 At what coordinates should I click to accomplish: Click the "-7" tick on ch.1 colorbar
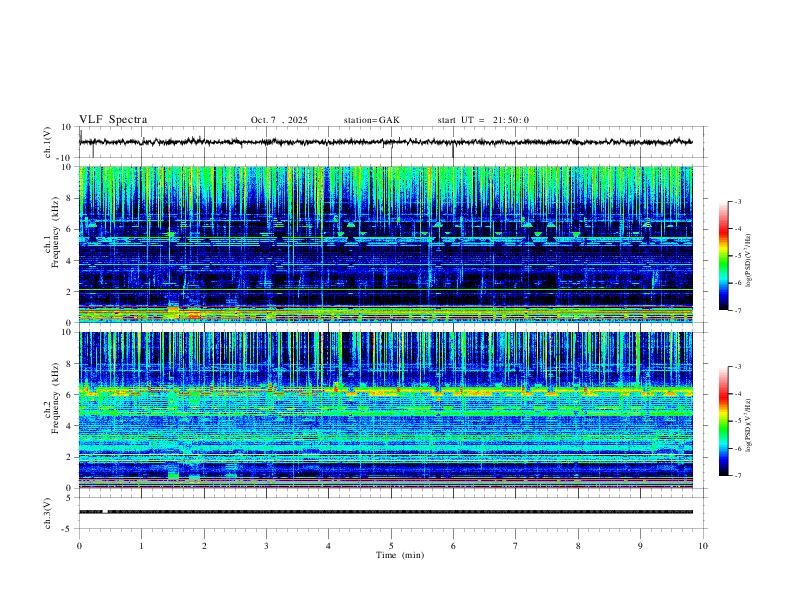(738, 310)
